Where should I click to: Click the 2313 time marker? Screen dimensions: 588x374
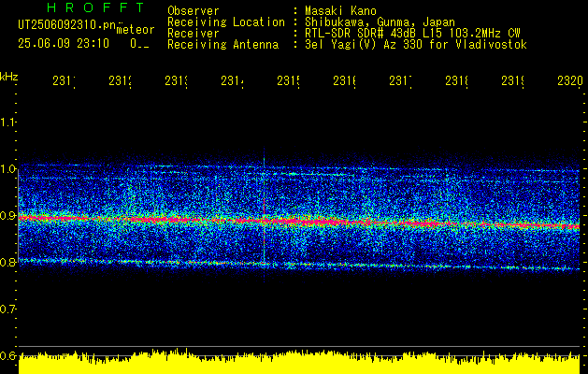pyautogui.click(x=176, y=81)
